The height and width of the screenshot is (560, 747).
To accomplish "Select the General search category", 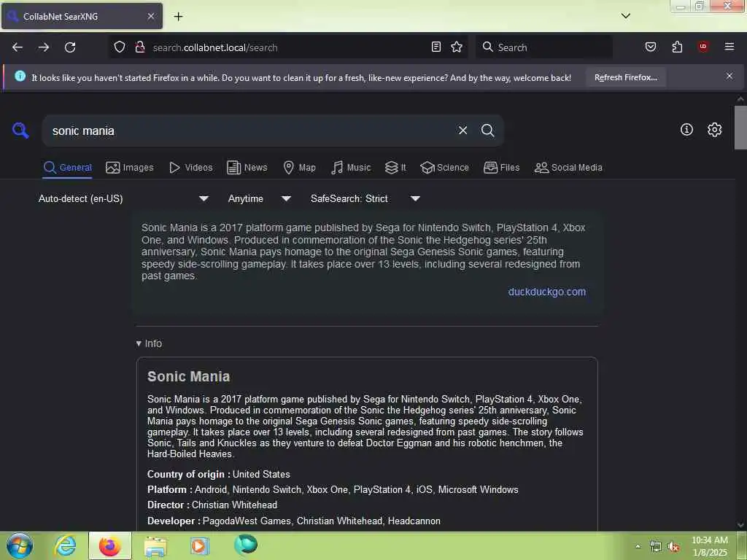I will 67,168.
